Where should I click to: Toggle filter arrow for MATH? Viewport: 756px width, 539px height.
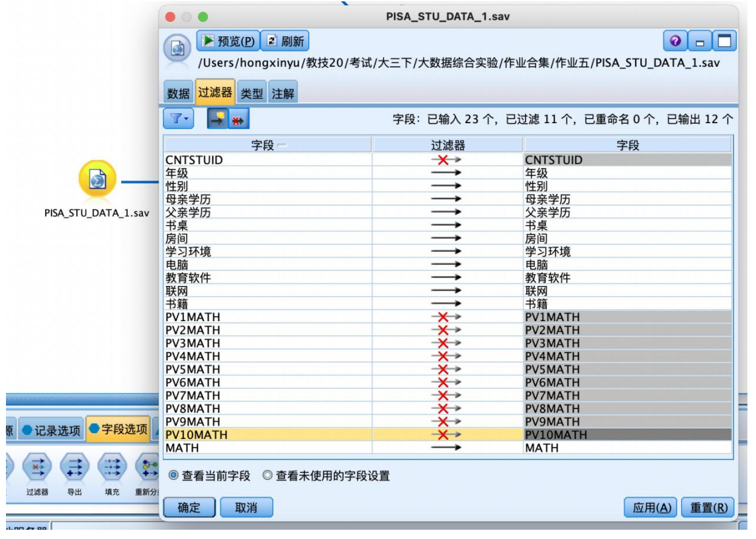(446, 448)
